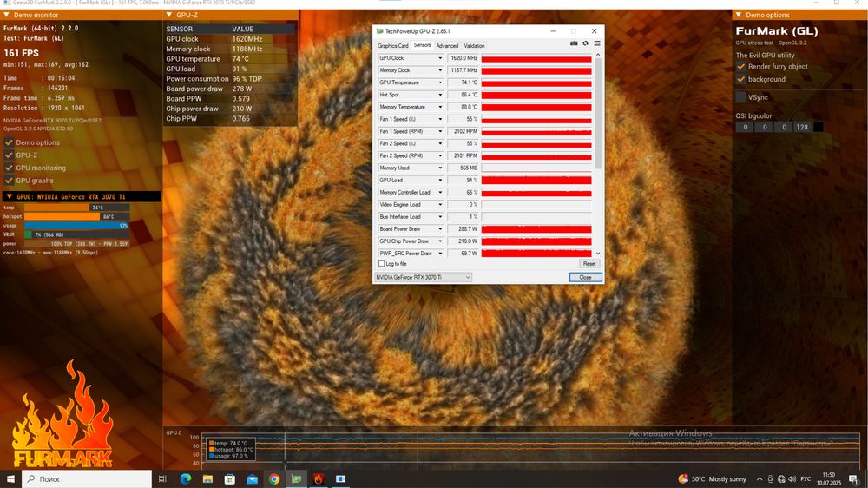Open the notification center icon

point(853,478)
